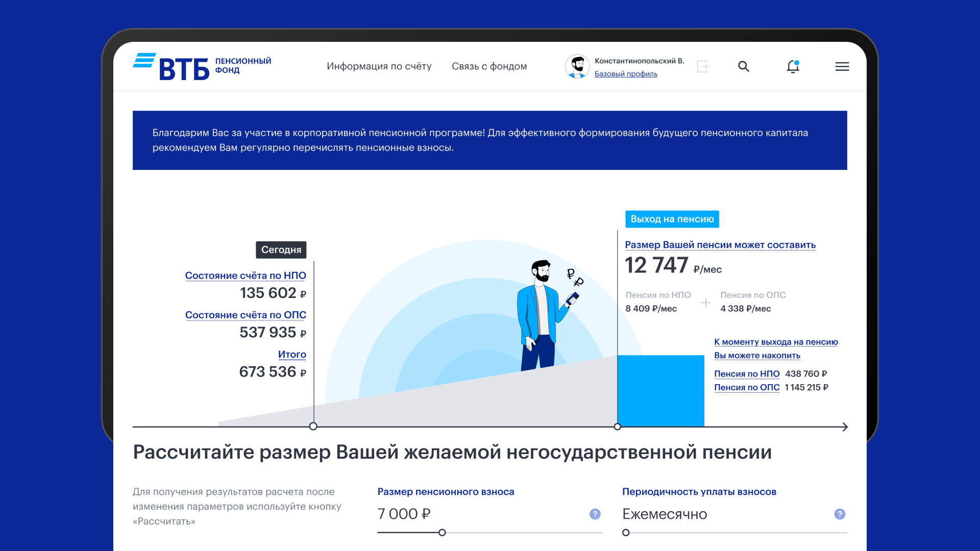980x551 pixels.
Task: Click the logout exit icon
Action: 703,66
